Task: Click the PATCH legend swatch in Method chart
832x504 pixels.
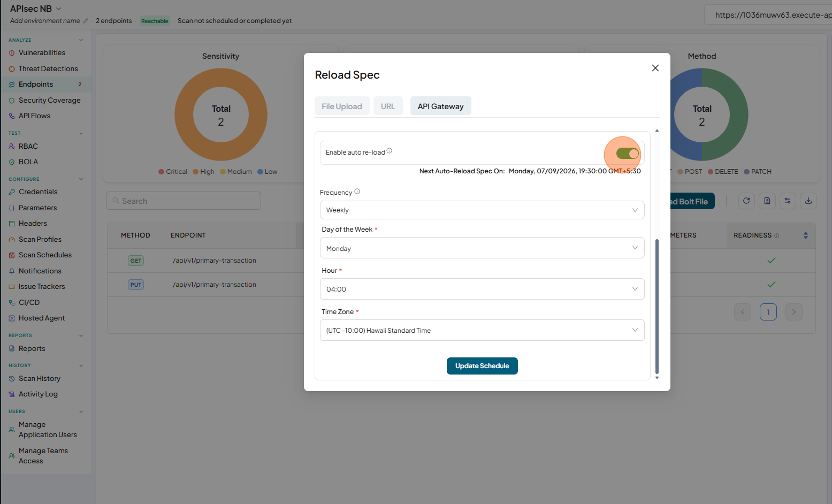Action: (746, 172)
